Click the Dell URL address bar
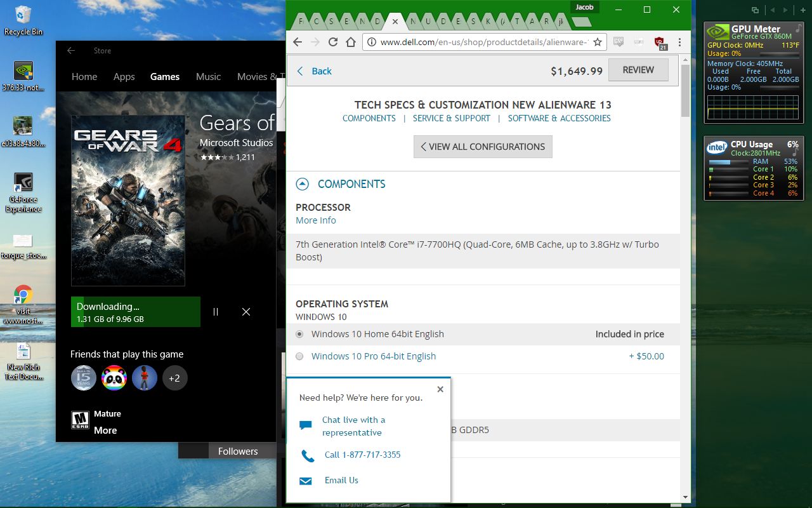 482,42
